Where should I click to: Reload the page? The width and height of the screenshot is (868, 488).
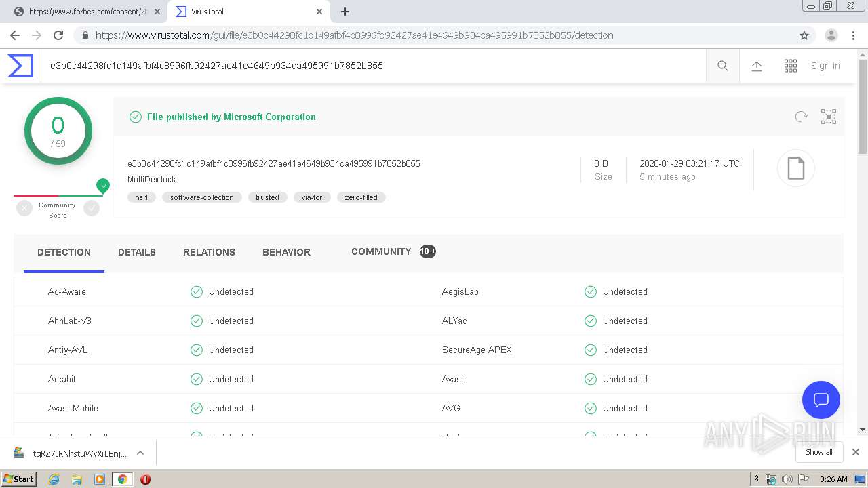[x=58, y=35]
